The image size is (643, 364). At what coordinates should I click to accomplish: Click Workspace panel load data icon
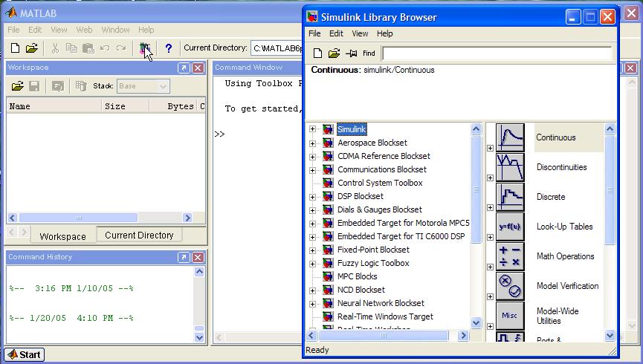(18, 86)
